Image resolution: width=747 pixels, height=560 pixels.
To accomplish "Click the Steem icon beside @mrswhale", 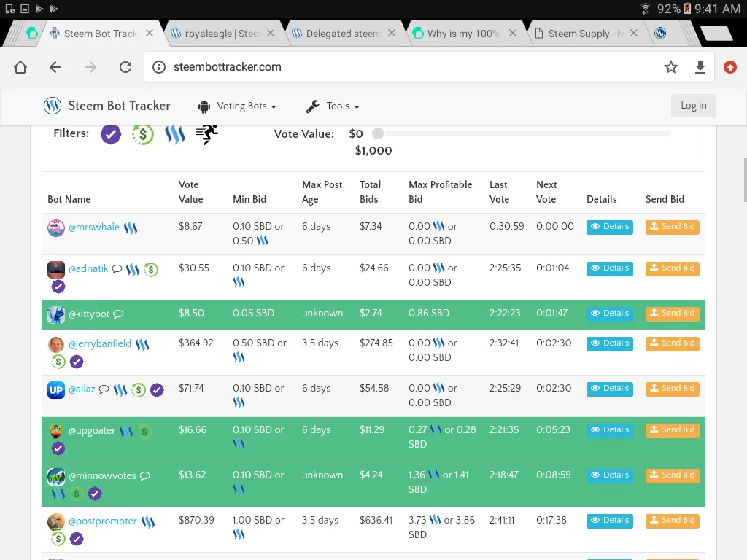I will 131,228.
